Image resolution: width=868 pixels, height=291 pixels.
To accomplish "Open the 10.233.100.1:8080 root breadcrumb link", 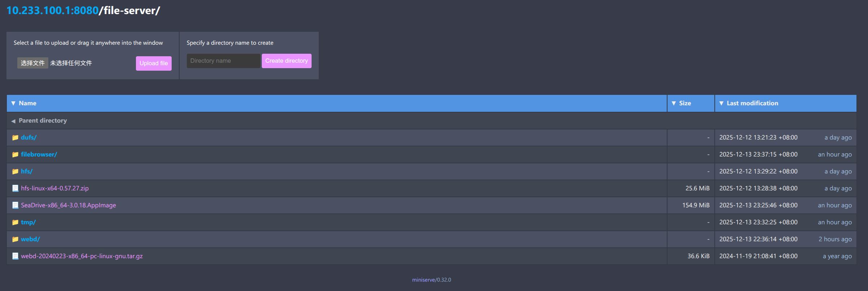I will coord(52,10).
